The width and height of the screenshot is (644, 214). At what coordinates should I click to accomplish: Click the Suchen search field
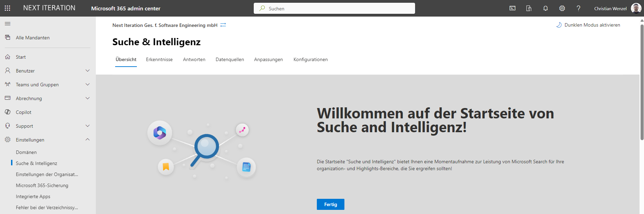334,8
